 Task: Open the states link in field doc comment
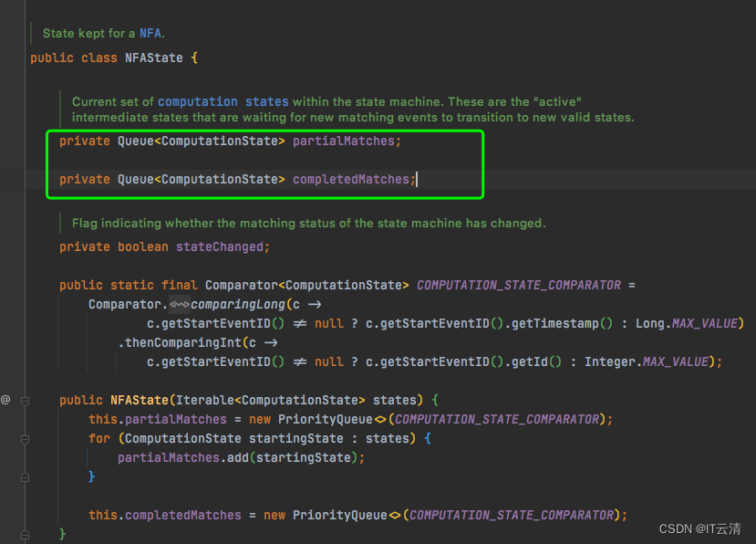point(266,102)
